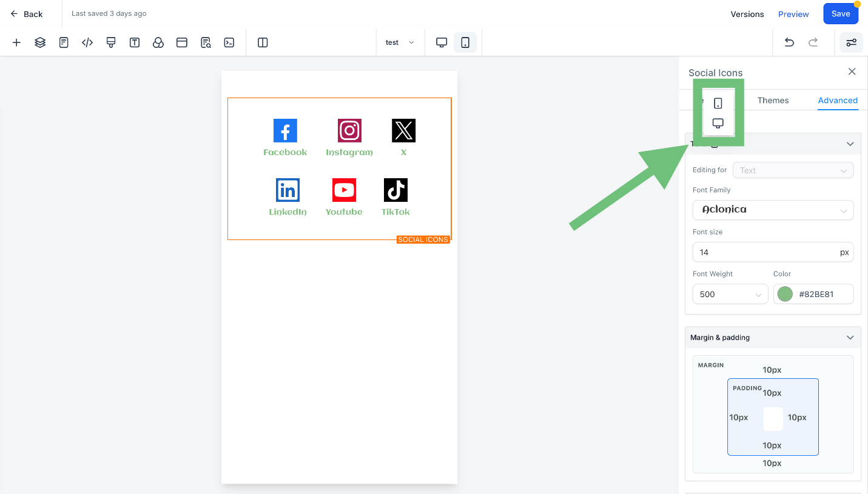Viewport: 868px width, 494px height.
Task: Click the Youtube social icon
Action: [x=344, y=190]
